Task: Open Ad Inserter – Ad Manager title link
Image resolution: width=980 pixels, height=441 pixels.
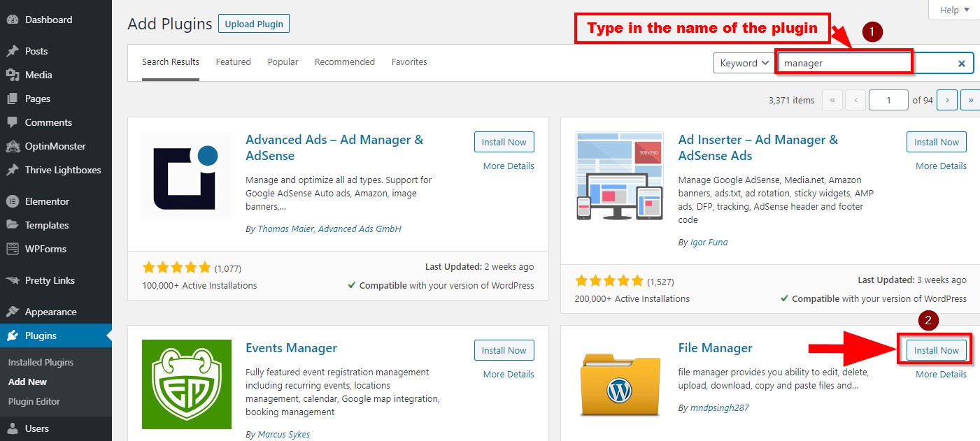Action: point(758,147)
